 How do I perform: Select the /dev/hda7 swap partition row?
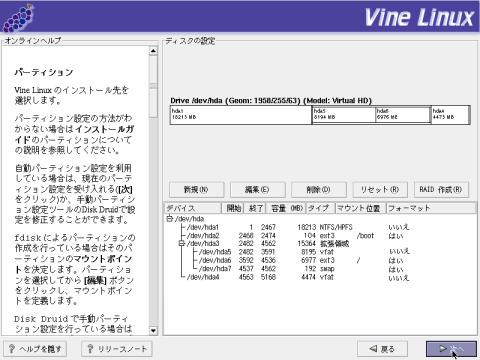[320, 269]
